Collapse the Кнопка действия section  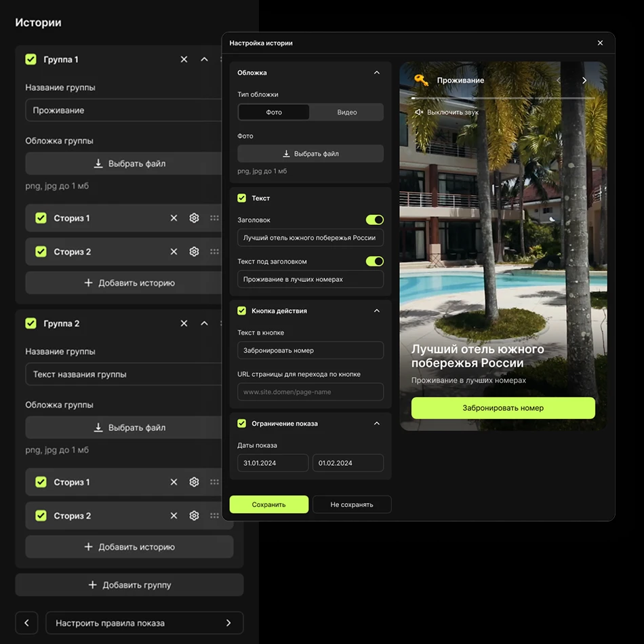coord(377,311)
